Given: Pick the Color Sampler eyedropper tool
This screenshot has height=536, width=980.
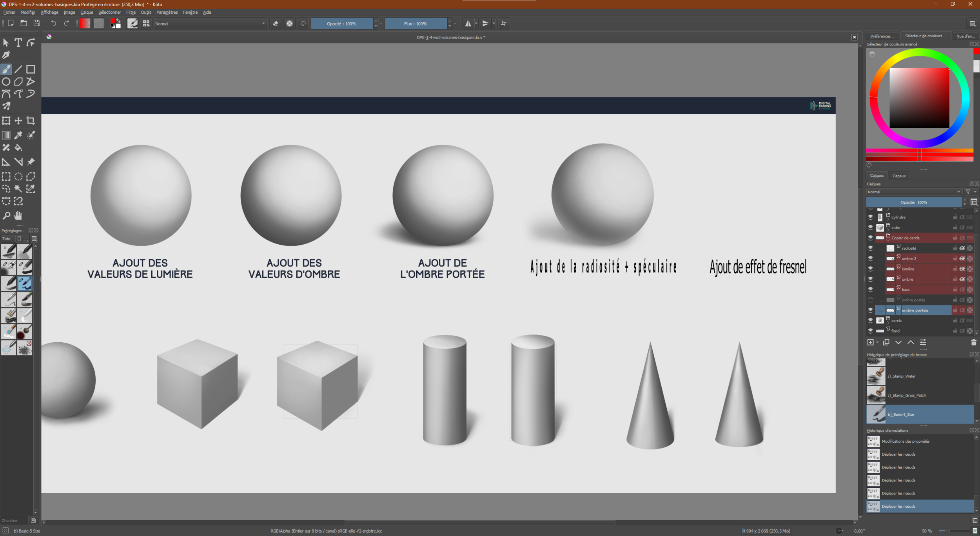Looking at the screenshot, I should point(18,135).
